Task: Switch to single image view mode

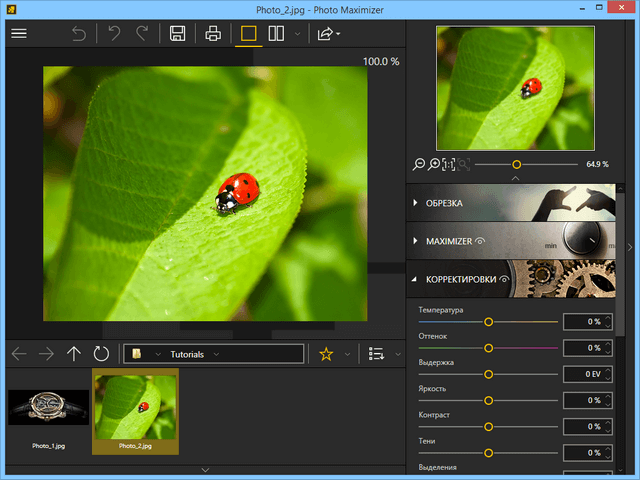Action: (249, 34)
